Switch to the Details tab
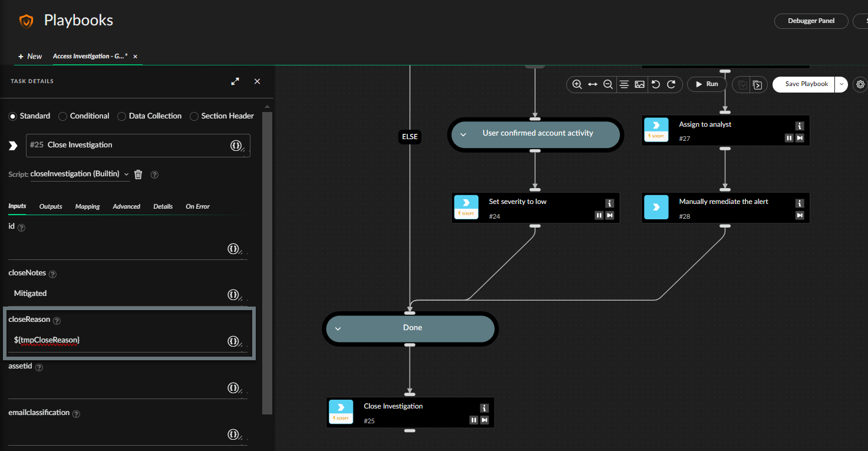 (x=163, y=206)
